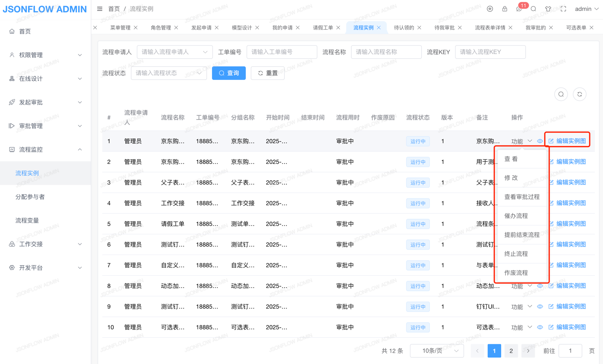Click the eye view icon in row 1
Image resolution: width=603 pixels, height=364 pixels.
tap(540, 141)
